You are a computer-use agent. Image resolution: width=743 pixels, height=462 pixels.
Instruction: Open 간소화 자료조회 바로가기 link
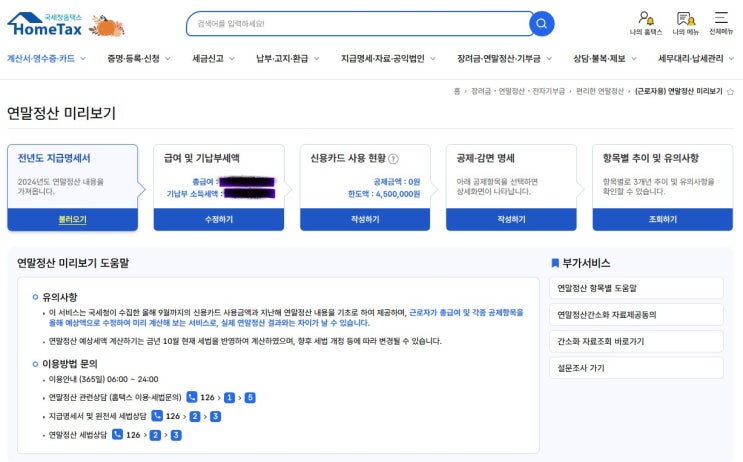[636, 341]
